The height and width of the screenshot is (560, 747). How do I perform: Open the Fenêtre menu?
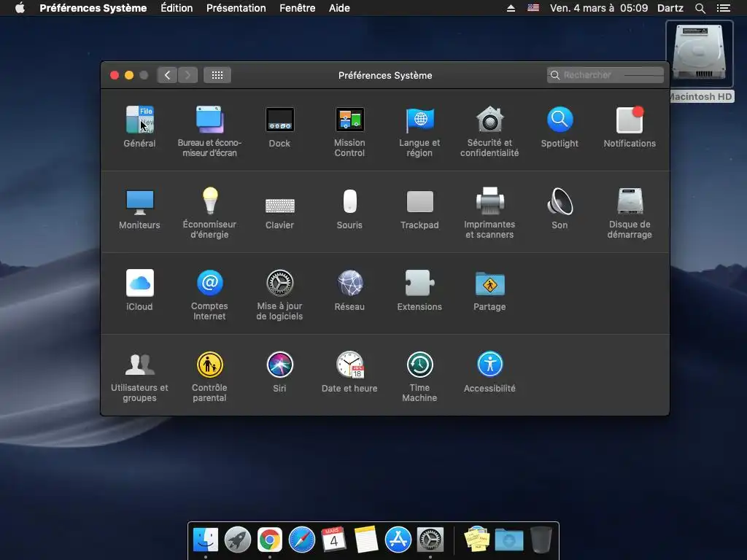coord(298,8)
